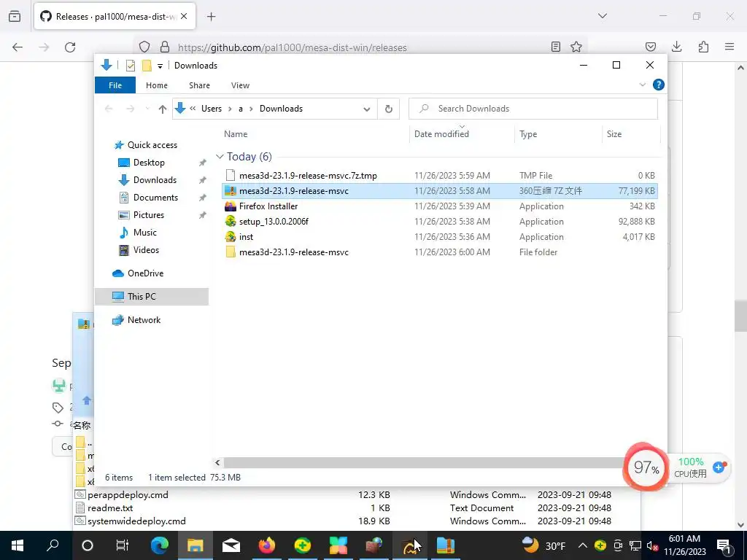Select mesa3d-23.1.9-release-msvc.7z.tmp file
Screen dimensions: 747x560
click(x=308, y=176)
